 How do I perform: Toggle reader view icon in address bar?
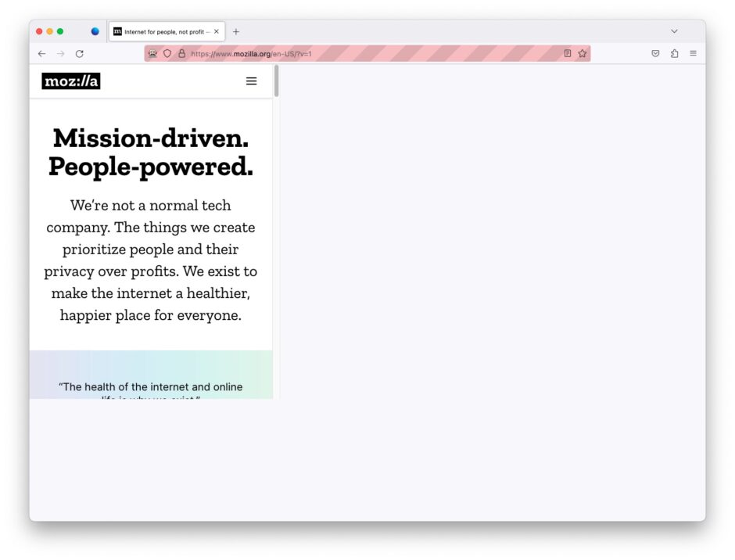pyautogui.click(x=567, y=53)
